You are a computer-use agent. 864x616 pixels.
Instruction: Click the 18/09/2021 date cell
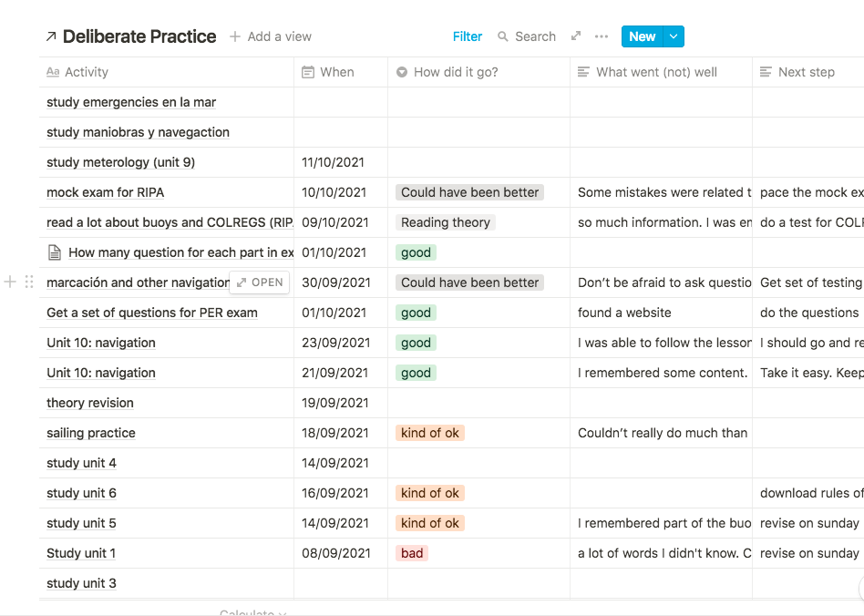point(335,433)
